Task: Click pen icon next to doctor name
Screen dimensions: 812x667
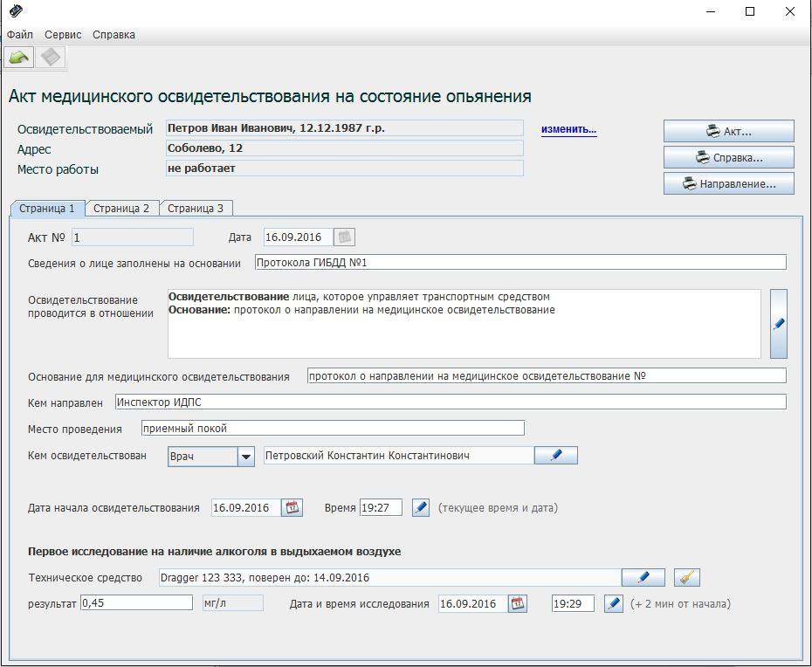Action: coord(555,456)
